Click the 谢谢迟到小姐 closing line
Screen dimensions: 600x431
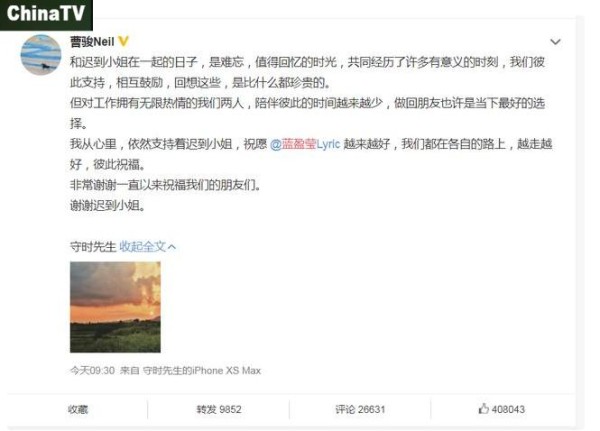pyautogui.click(x=108, y=206)
